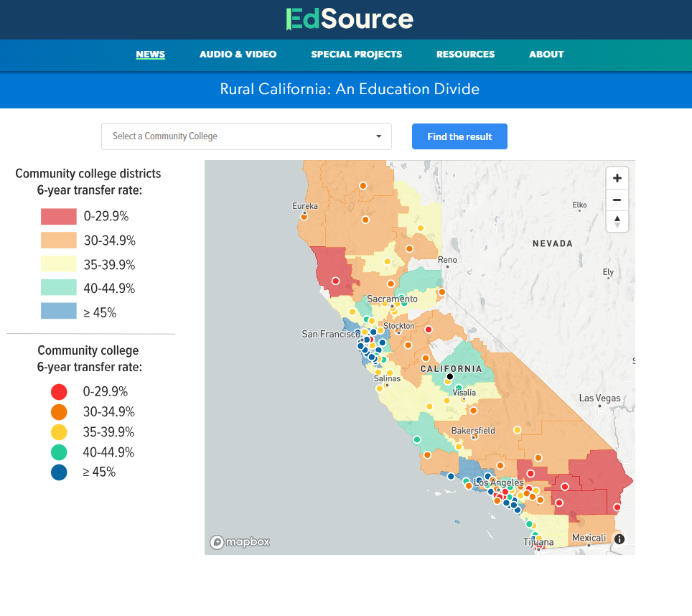Click the blue ≥ 45% college legend dot
Screen dimensions: 692x616
pyautogui.click(x=59, y=472)
